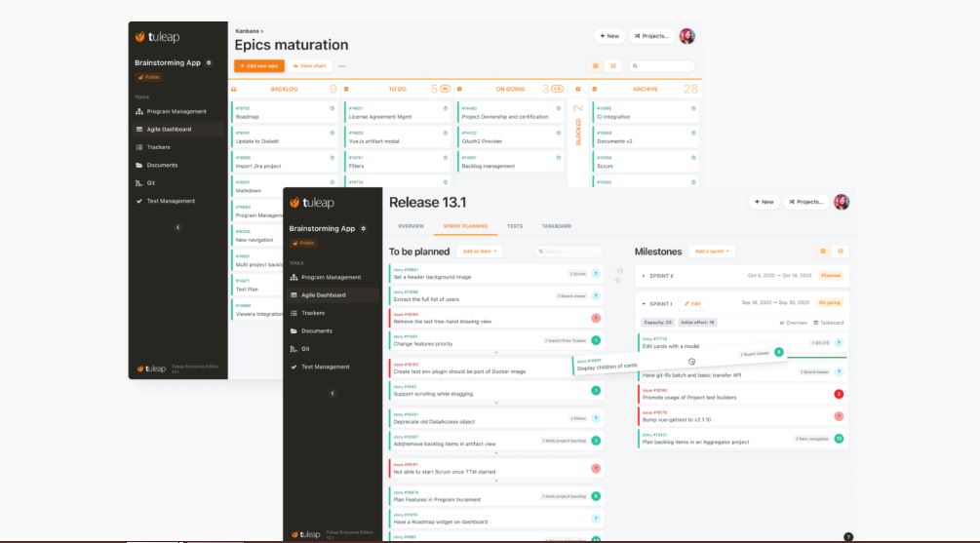Click To be planned search field
The height and width of the screenshot is (543, 980).
click(568, 252)
